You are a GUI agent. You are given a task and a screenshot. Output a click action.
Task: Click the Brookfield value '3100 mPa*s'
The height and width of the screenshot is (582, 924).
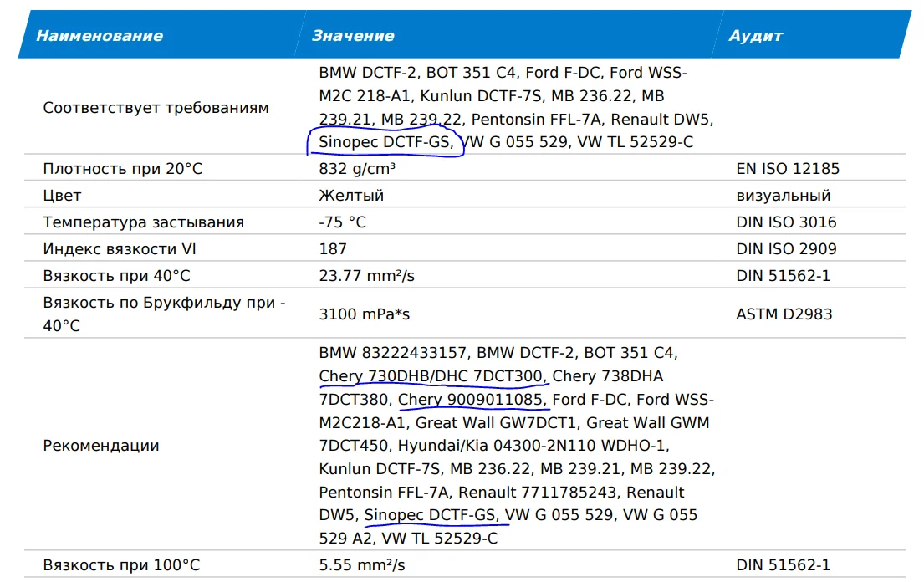coord(365,314)
